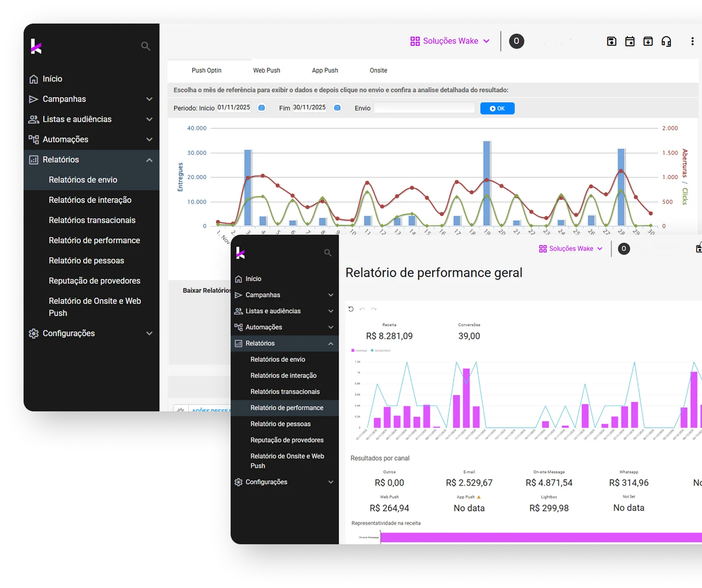The image size is (702, 588).
Task: Click the download archive icon at top right
Action: (x=648, y=41)
